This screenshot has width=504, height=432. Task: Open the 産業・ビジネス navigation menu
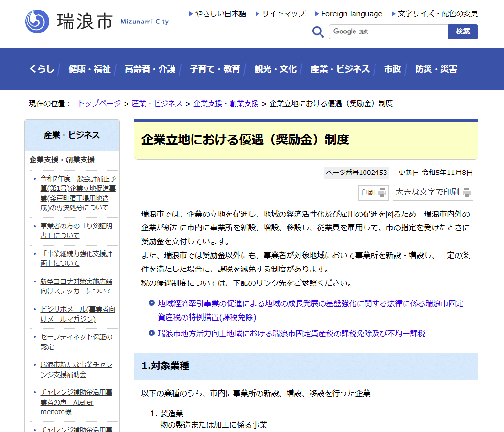340,69
